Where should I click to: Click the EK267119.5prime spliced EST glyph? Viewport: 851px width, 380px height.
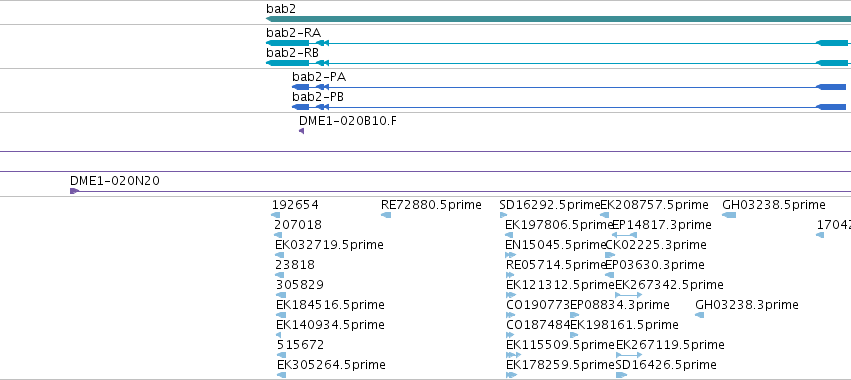629,355
